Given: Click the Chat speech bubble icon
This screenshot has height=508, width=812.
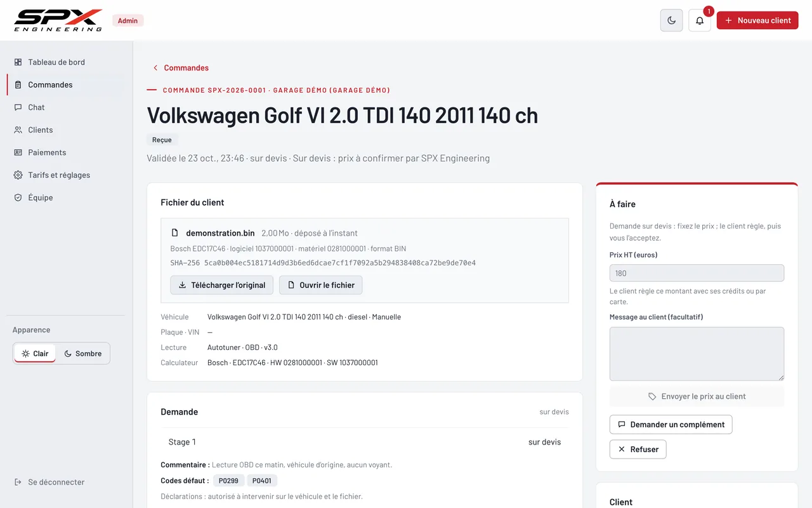Looking at the screenshot, I should click(x=18, y=107).
